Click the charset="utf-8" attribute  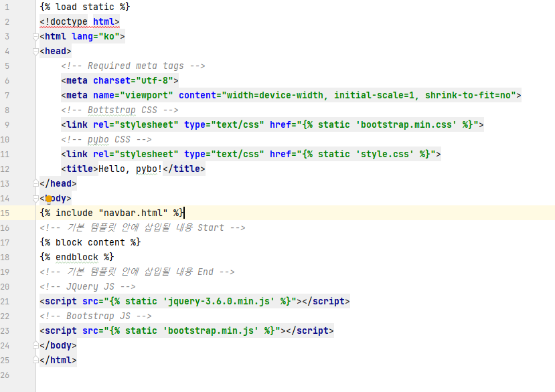(133, 81)
